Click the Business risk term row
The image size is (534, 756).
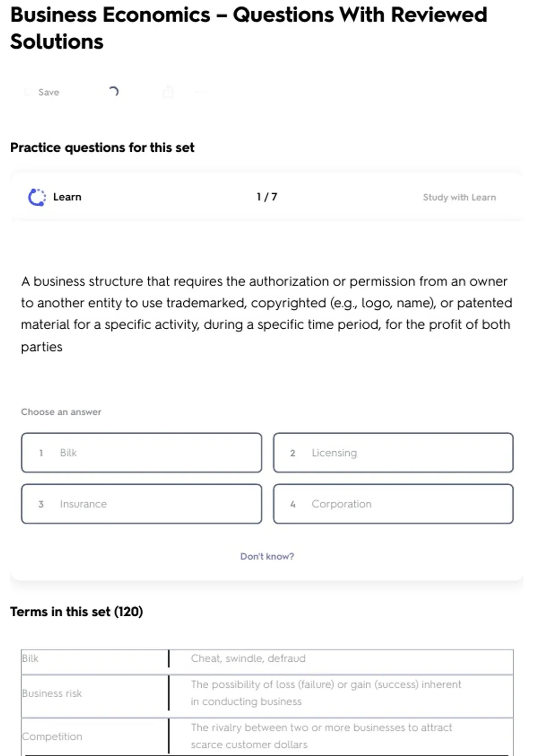(x=52, y=693)
